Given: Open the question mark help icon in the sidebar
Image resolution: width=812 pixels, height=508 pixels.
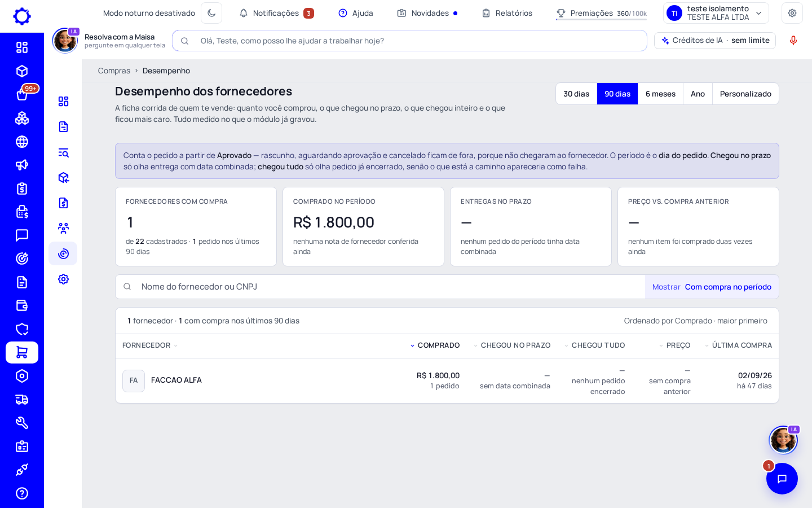Looking at the screenshot, I should click(22, 493).
